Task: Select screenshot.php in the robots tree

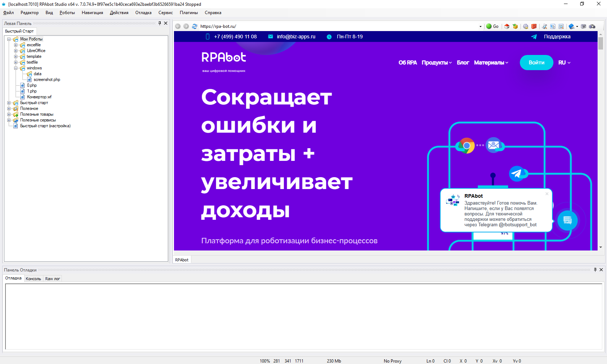Action: 47,80
